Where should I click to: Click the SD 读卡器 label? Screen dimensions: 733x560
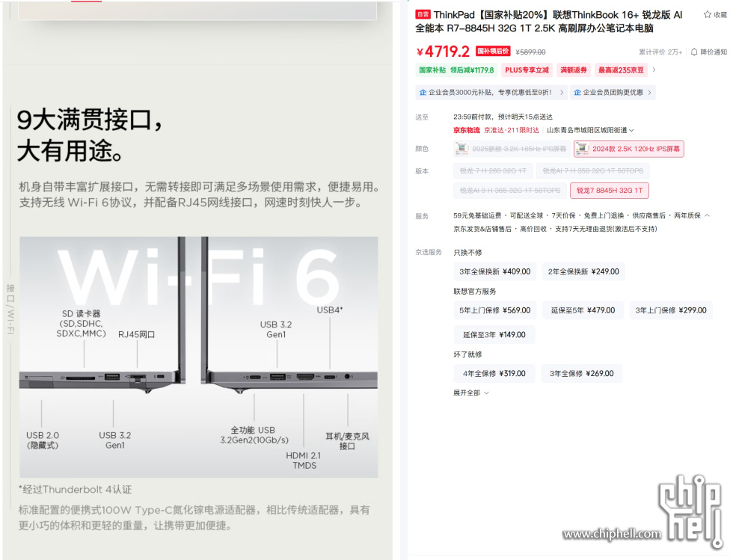pos(81,324)
